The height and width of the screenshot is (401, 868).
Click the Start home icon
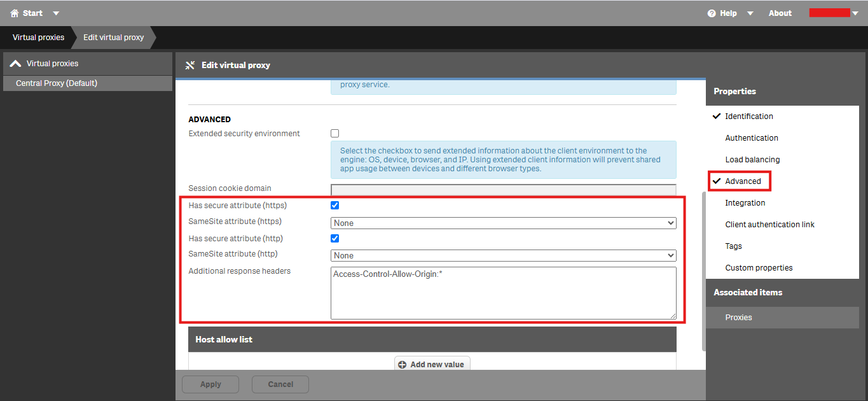pyautogui.click(x=14, y=12)
